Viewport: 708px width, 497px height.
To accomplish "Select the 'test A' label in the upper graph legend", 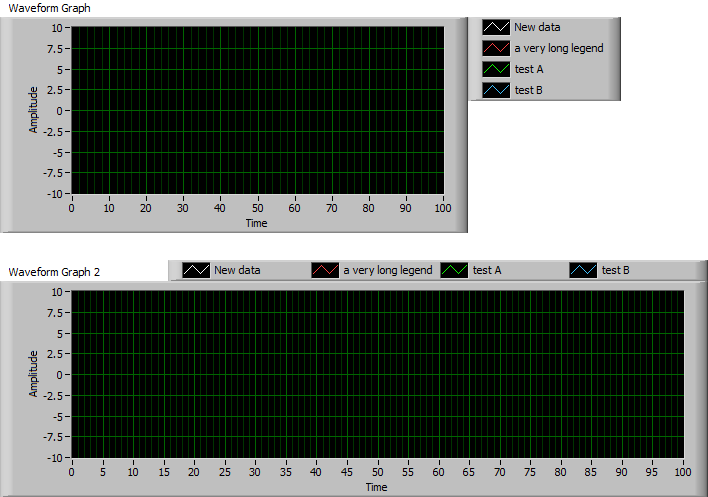I will click(529, 69).
